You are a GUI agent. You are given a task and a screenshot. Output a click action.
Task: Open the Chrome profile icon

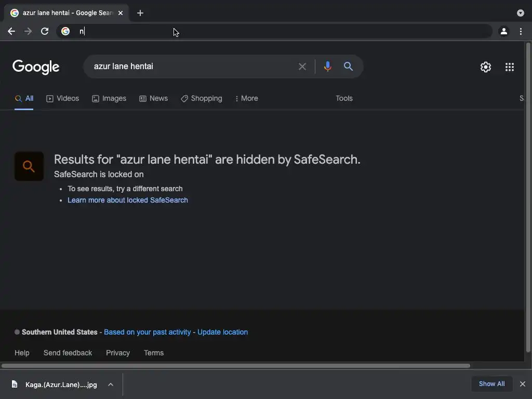point(504,31)
